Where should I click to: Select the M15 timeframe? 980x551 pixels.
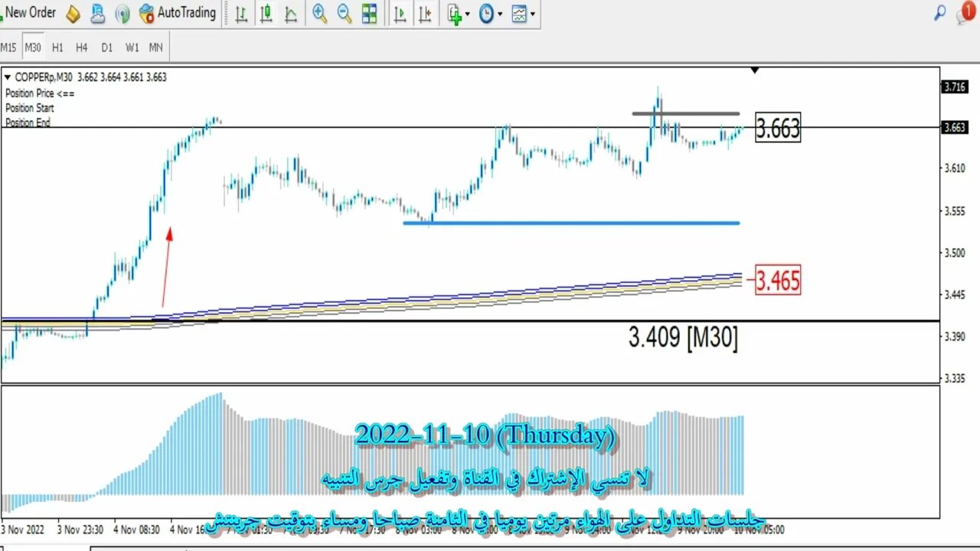[8, 47]
